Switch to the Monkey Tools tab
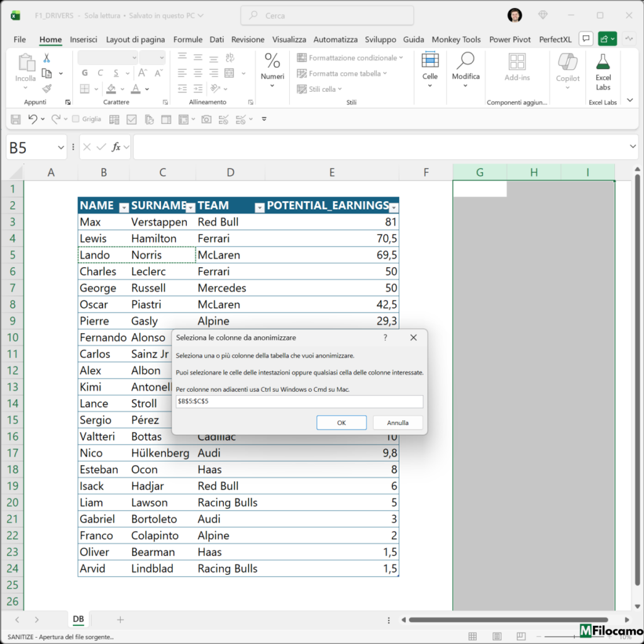644x644 pixels. pyautogui.click(x=456, y=40)
